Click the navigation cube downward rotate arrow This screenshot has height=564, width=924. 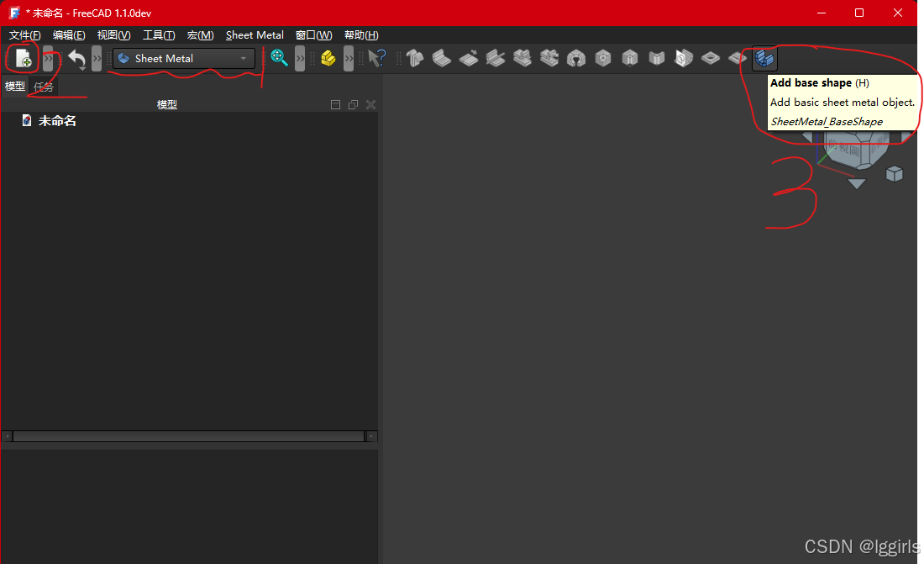pos(856,183)
